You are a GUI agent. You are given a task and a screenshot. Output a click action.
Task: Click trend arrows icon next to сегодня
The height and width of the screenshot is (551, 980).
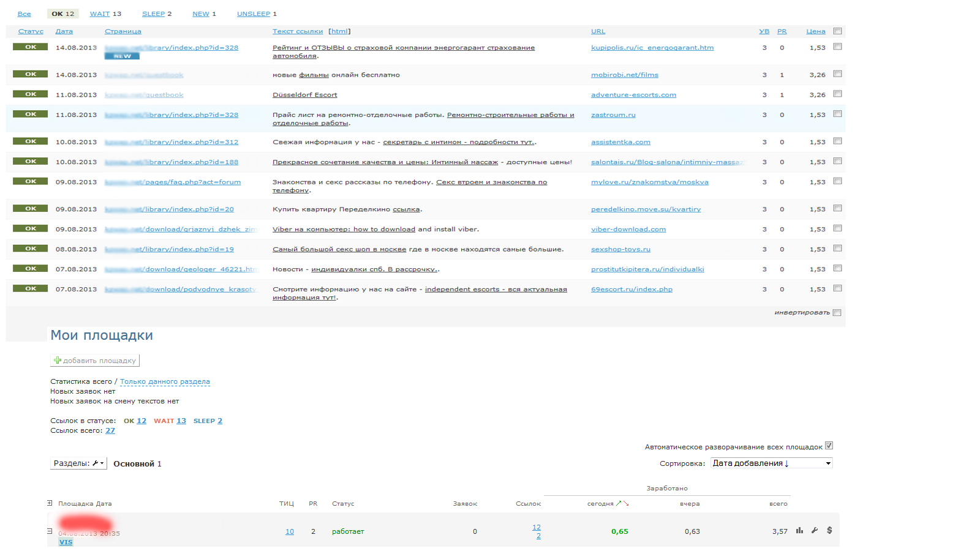(x=622, y=503)
